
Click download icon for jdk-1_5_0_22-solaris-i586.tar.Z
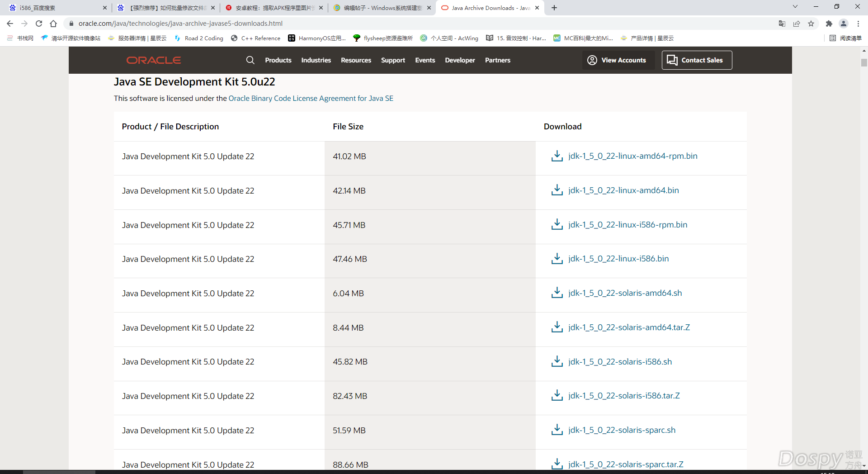557,396
